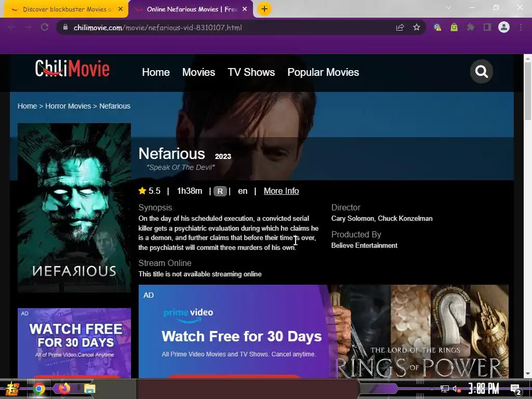
Task: Reload the page
Action: (45, 27)
